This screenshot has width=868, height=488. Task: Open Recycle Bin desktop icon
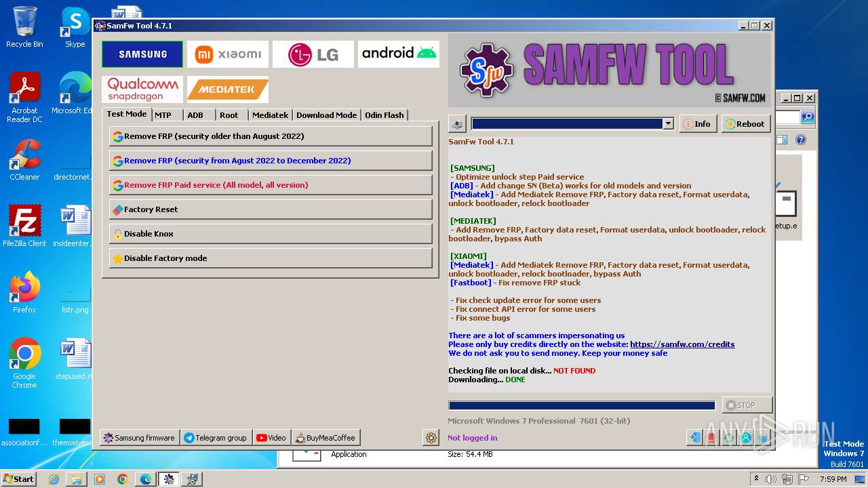pyautogui.click(x=24, y=27)
